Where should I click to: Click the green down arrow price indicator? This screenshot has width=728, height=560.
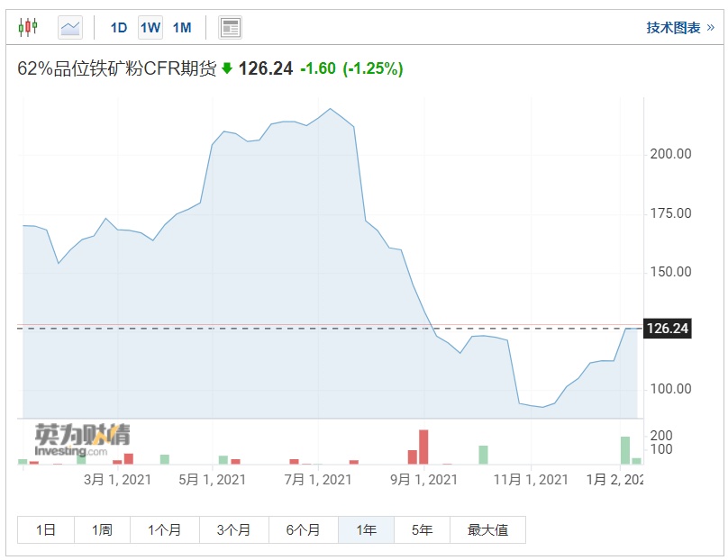pyautogui.click(x=227, y=68)
